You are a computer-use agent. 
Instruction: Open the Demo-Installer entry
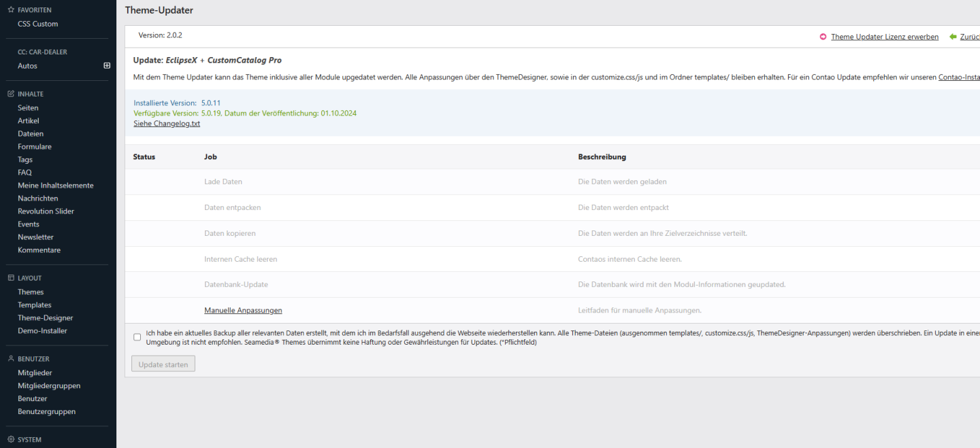click(x=42, y=331)
